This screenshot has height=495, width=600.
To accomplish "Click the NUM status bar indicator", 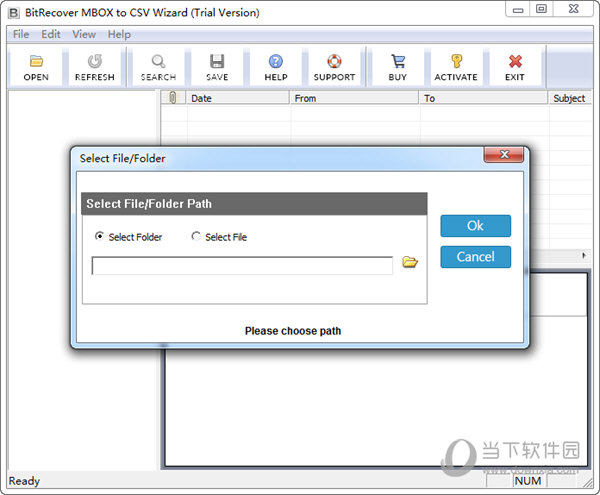I will tap(528, 481).
